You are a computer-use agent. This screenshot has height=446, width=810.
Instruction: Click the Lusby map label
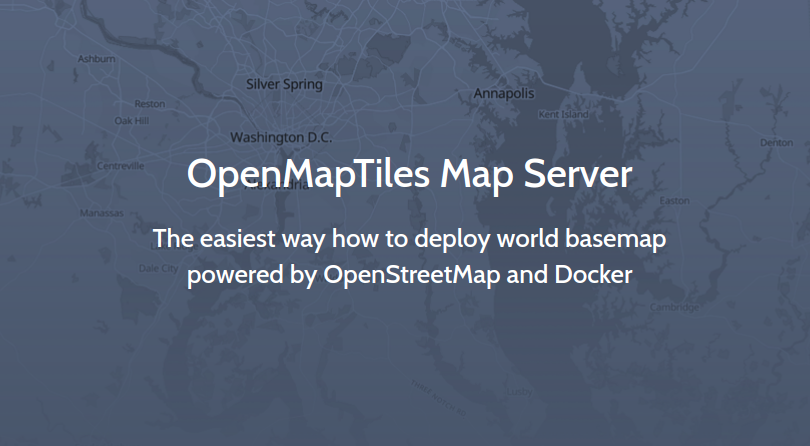(x=519, y=392)
